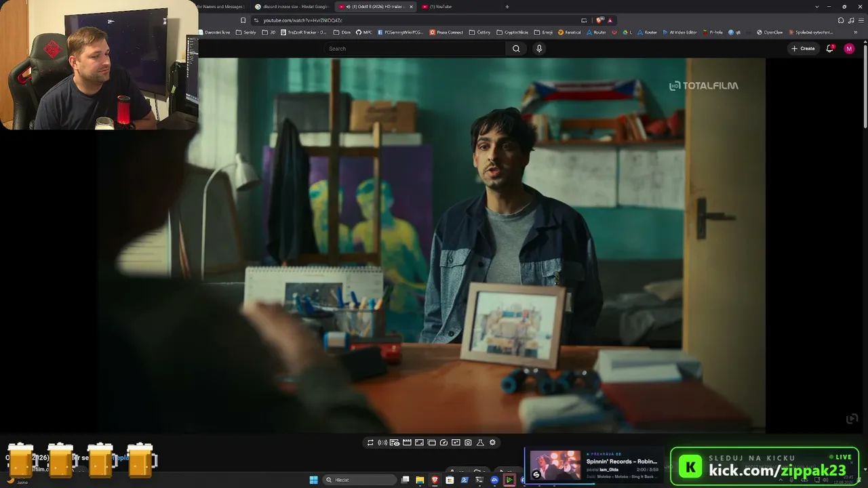868x488 pixels.
Task: Click the Brave Shields lion icon
Action: point(599,20)
